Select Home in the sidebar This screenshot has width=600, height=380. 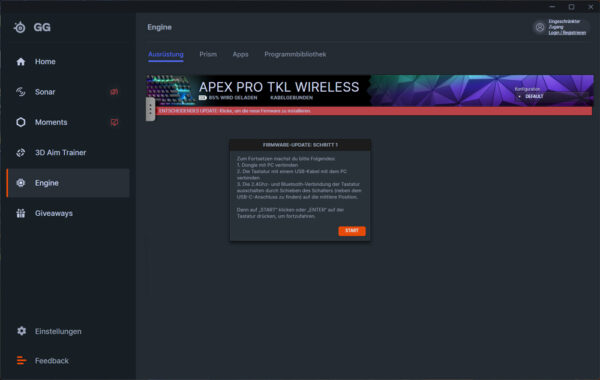coord(68,62)
